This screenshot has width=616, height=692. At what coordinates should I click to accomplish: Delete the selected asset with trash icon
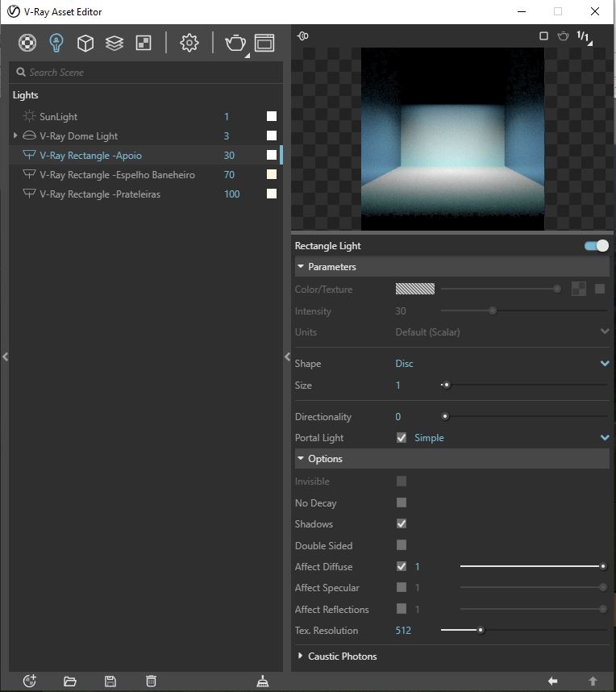(x=151, y=682)
